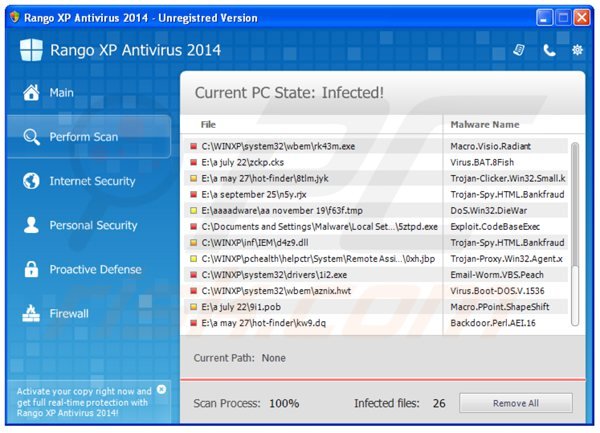Open Proactive Defense section
Screen dimensions: 600x433
click(95, 269)
